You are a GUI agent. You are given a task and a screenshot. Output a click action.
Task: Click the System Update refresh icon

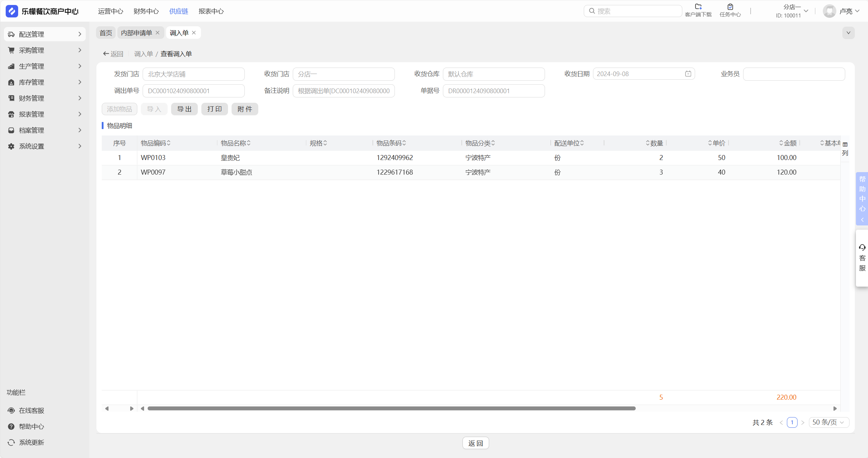point(11,442)
